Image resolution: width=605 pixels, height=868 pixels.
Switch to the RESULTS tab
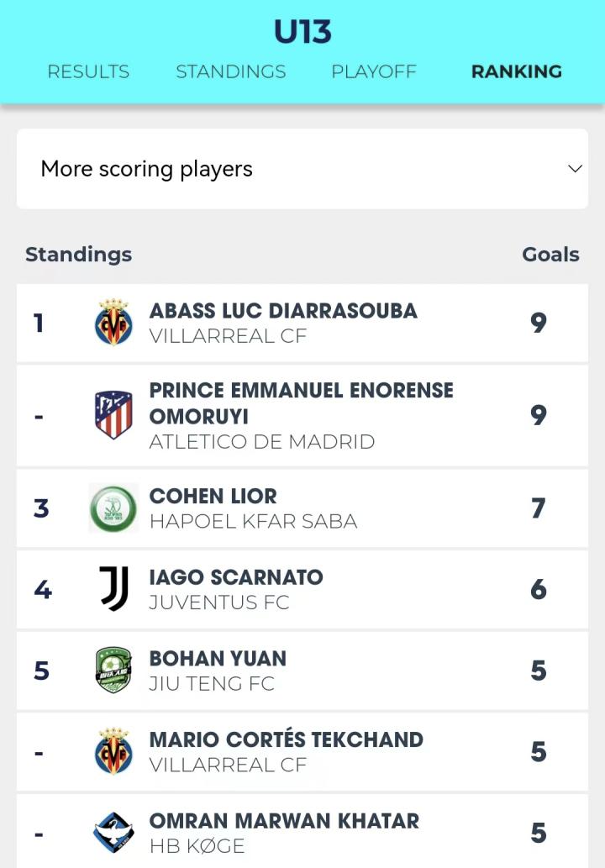88,71
